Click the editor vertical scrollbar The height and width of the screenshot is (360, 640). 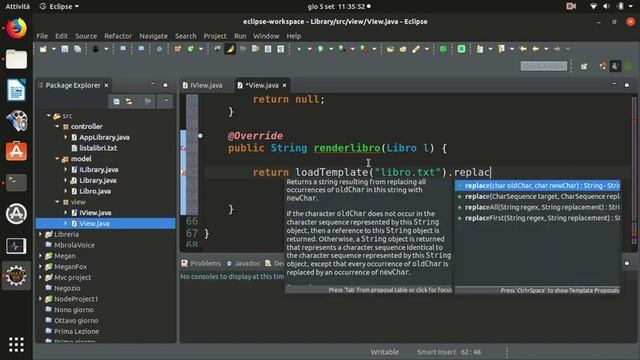(x=634, y=171)
